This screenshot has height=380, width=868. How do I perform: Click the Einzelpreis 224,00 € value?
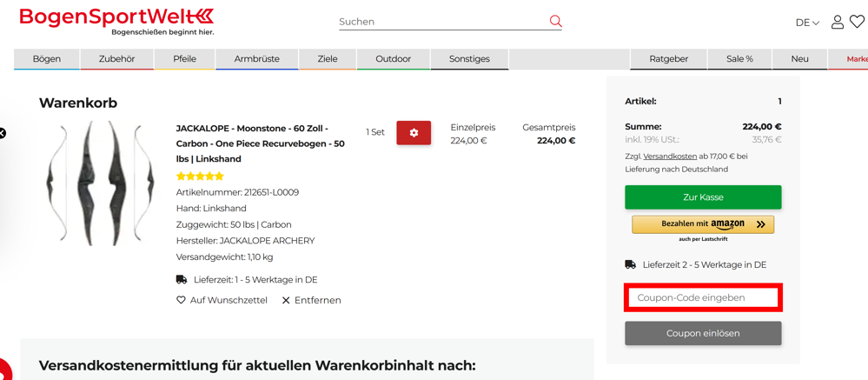468,141
